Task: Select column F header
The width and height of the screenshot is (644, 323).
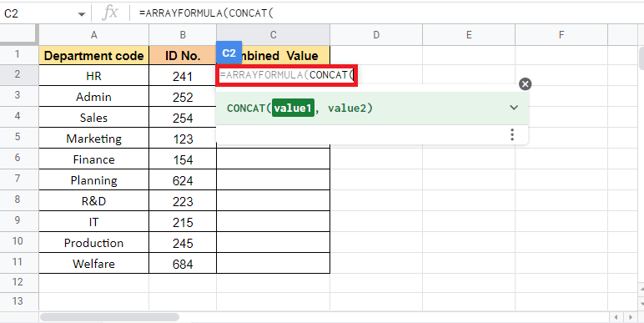Action: [x=561, y=35]
